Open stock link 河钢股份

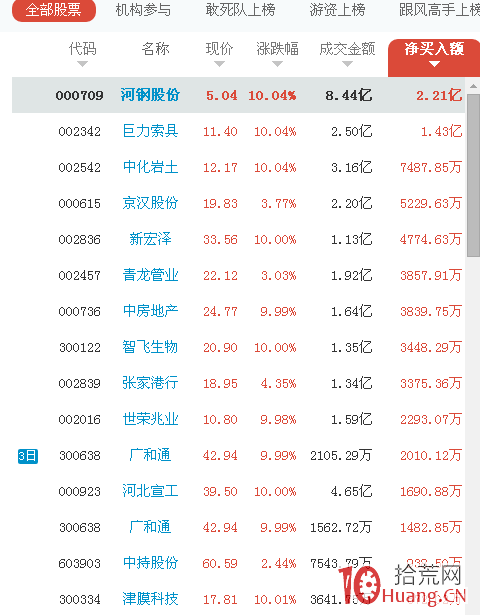pyautogui.click(x=150, y=95)
